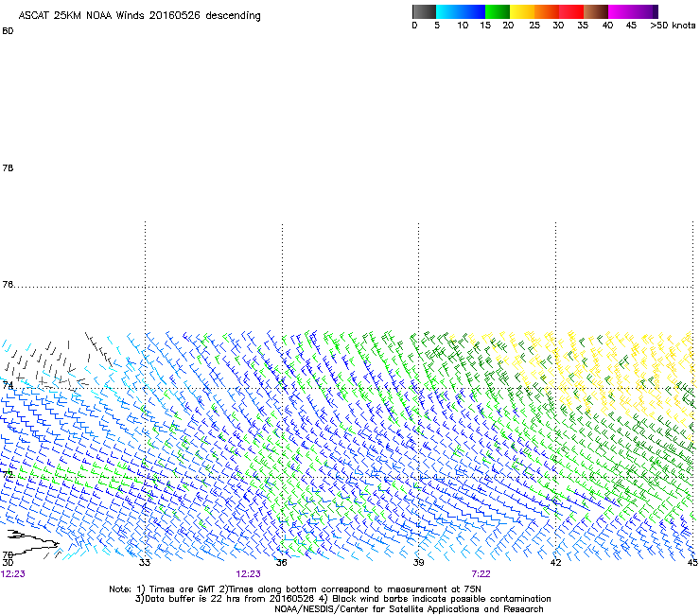
Task: Click the "Data buffer is 22 hrs" note line
Action: click(x=342, y=599)
